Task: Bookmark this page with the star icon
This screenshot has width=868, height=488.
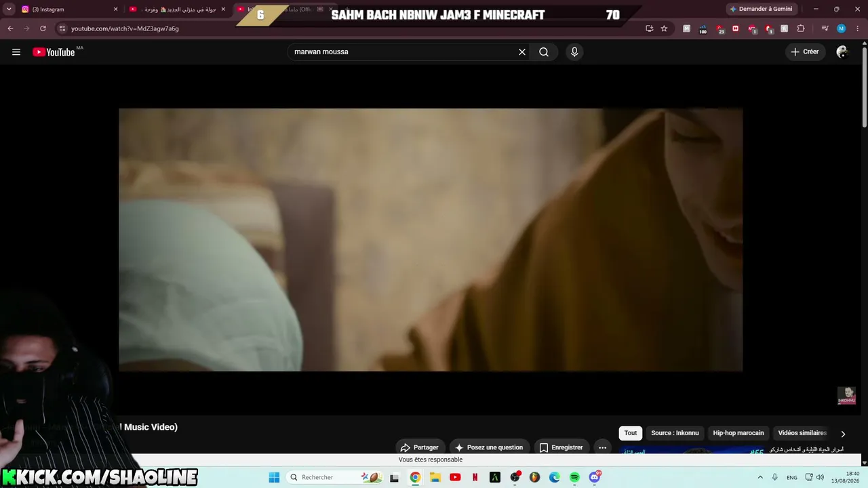Action: tap(664, 28)
